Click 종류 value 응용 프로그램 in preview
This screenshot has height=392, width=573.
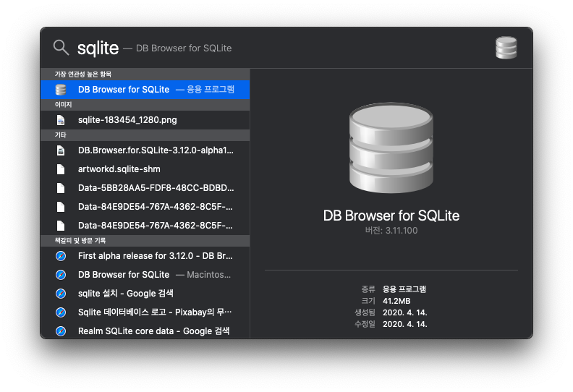[404, 289]
